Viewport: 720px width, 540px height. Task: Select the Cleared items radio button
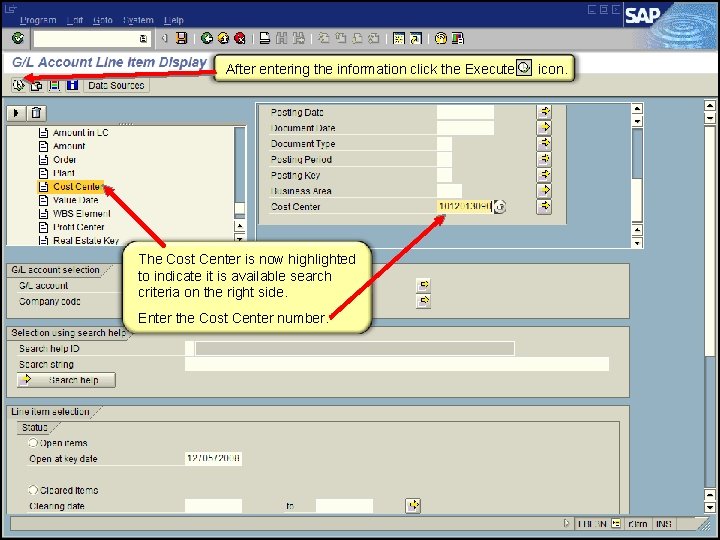(x=33, y=490)
